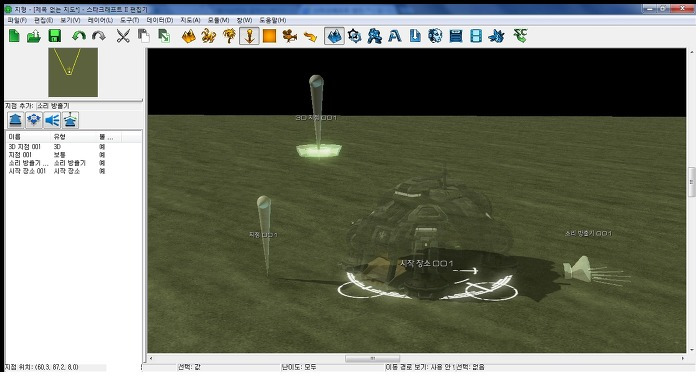Sort list by 이름 column header
Screen dimensions: 700x376
[x=28, y=137]
